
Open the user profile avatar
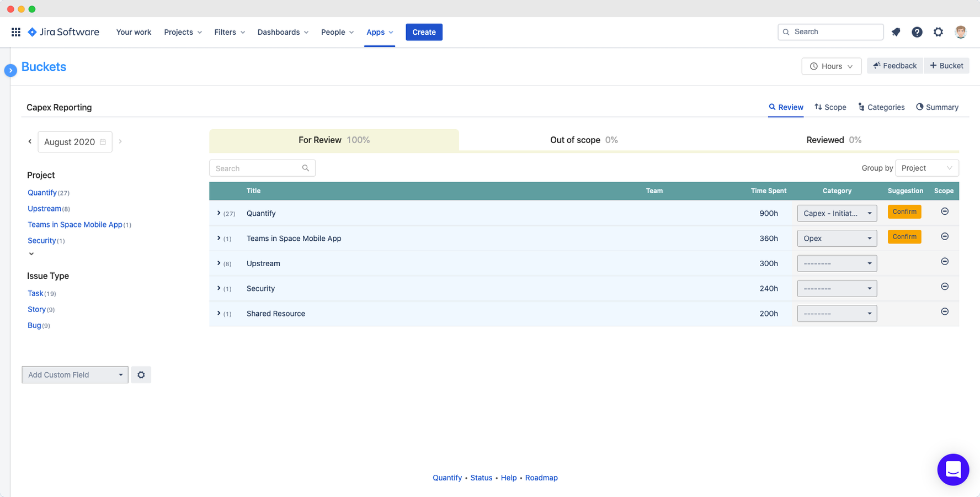point(961,32)
